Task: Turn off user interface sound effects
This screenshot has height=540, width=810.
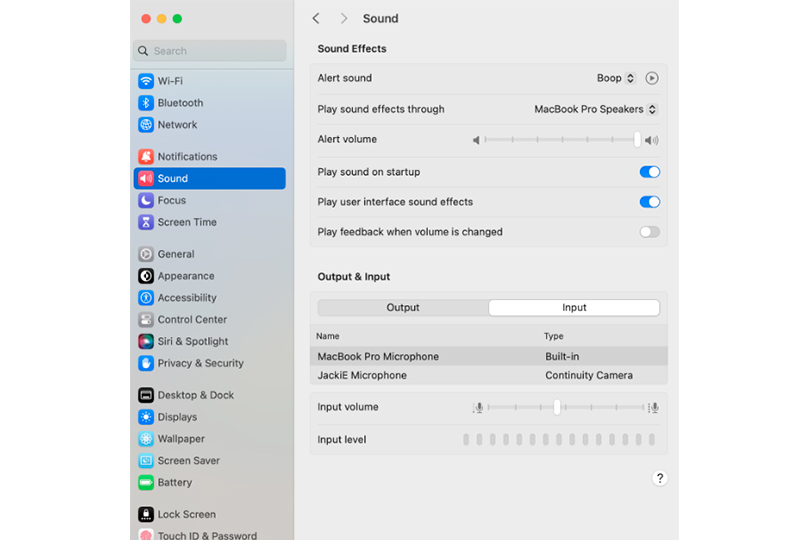Action: tap(650, 202)
